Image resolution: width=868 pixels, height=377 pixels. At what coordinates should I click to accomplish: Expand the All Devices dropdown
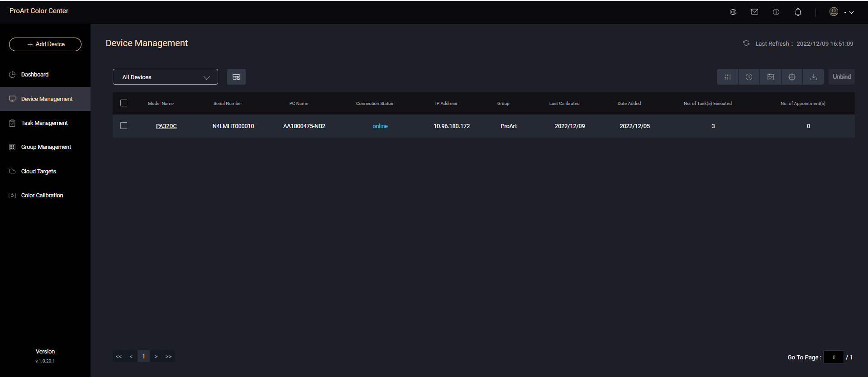[165, 77]
